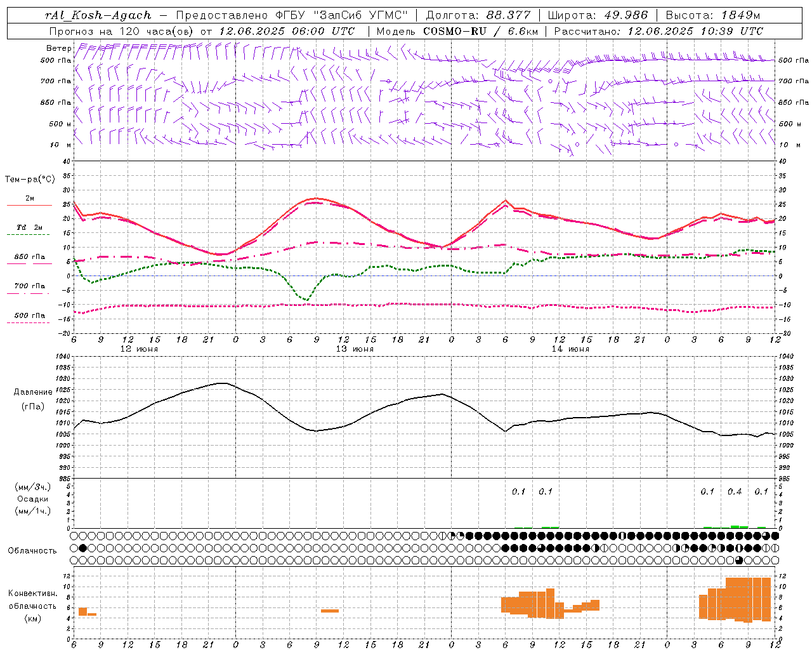Click the "(мм/1ч.)" precipitation unit label
This screenshot has height=650, width=812.
(x=33, y=511)
